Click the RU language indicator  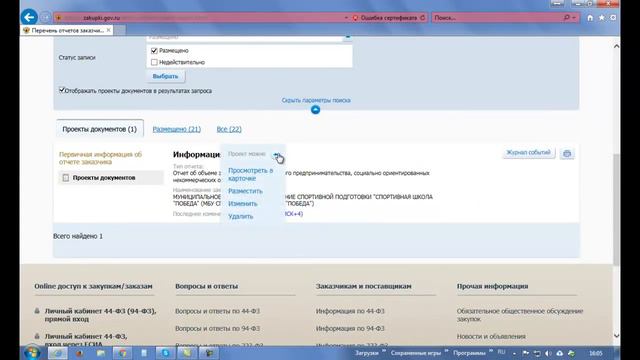pos(501,352)
